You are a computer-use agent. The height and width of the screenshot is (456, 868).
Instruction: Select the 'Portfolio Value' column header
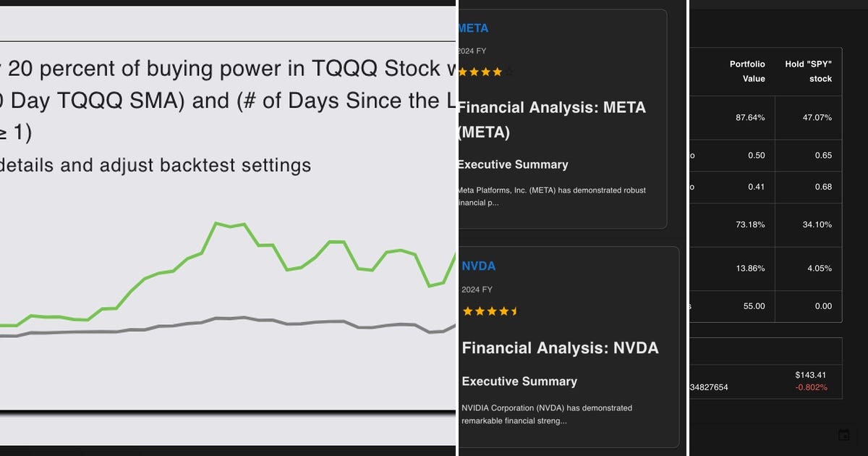coord(747,72)
